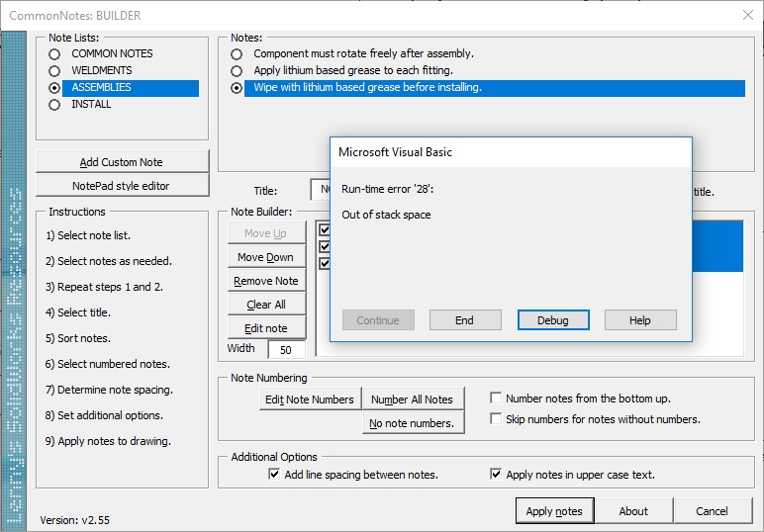This screenshot has height=532, width=764.
Task: Click Clear All in Note Builder
Action: click(266, 305)
